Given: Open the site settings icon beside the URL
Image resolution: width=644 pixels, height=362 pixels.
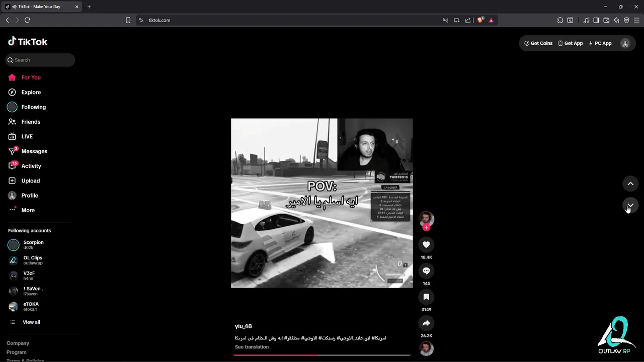Looking at the screenshot, I should [141, 20].
